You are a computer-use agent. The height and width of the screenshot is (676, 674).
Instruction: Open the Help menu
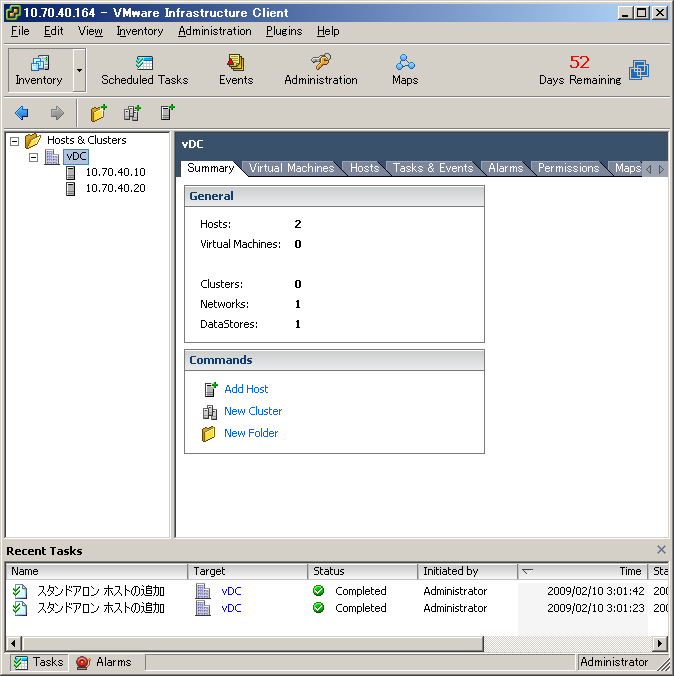[328, 31]
